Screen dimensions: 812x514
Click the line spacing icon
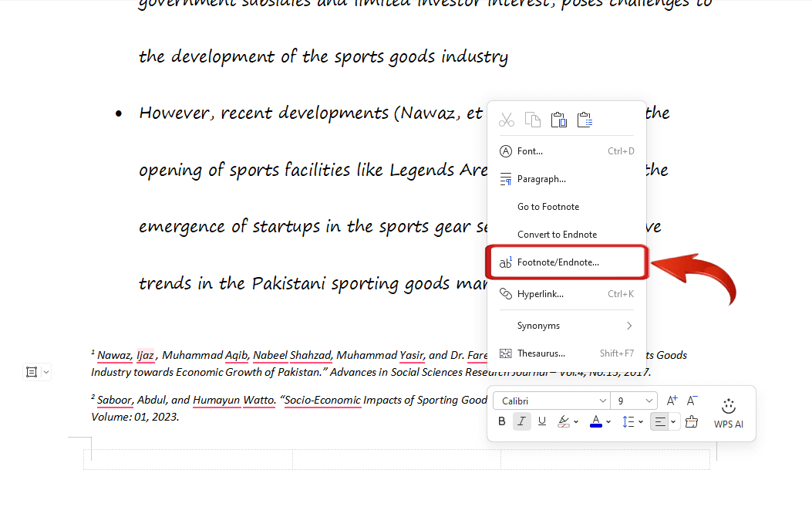[x=628, y=421]
